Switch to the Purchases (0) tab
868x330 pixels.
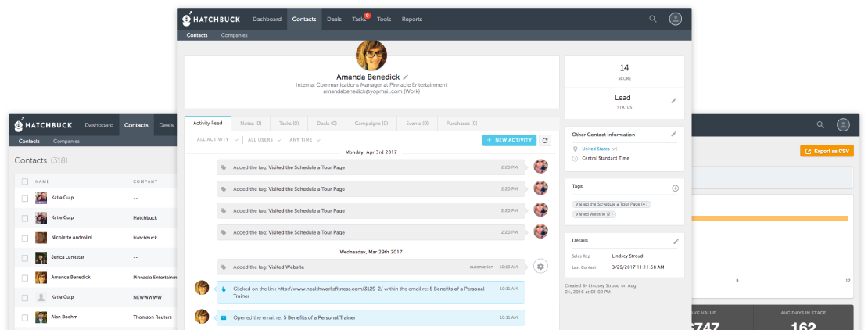point(461,124)
